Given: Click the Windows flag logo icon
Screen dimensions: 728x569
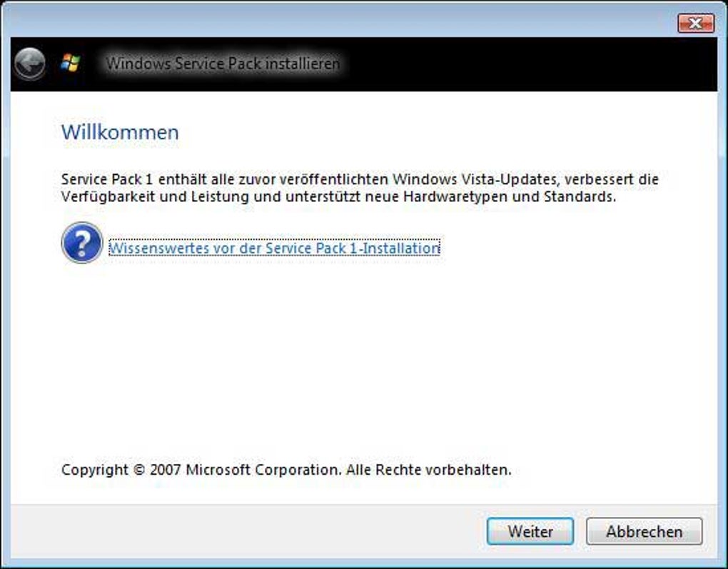Looking at the screenshot, I should pyautogui.click(x=70, y=63).
